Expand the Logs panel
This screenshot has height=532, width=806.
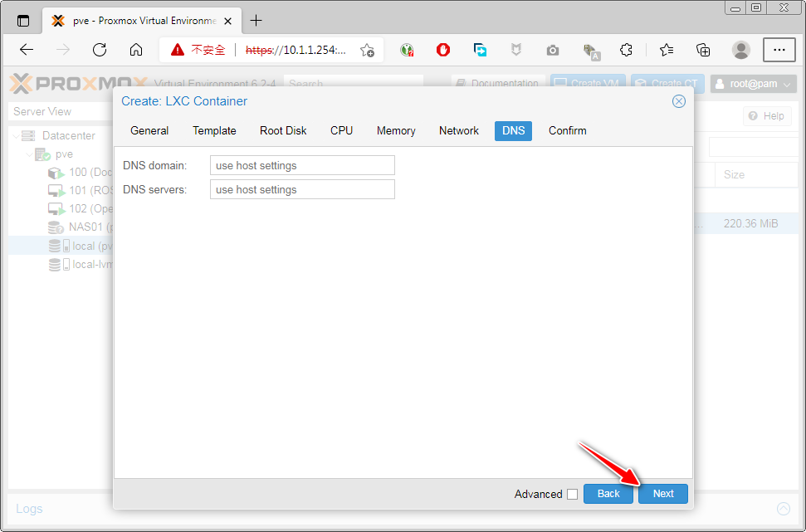pyautogui.click(x=783, y=509)
